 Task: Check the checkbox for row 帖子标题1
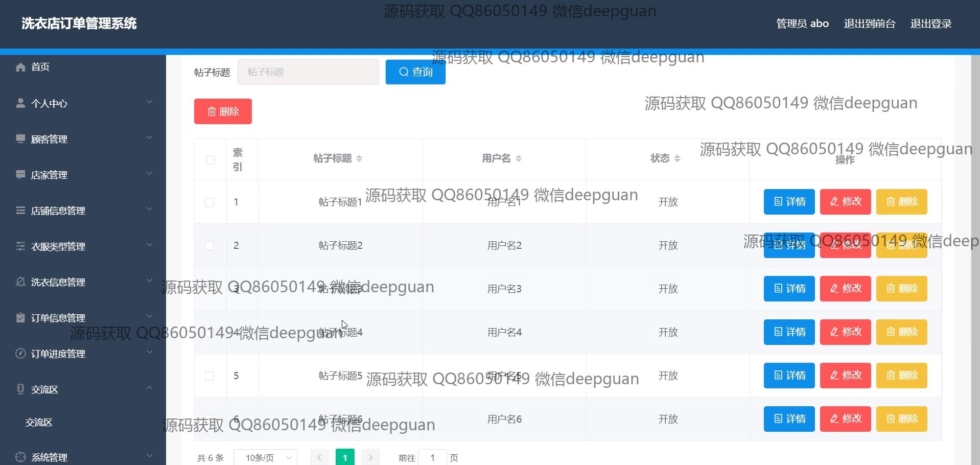click(x=209, y=202)
